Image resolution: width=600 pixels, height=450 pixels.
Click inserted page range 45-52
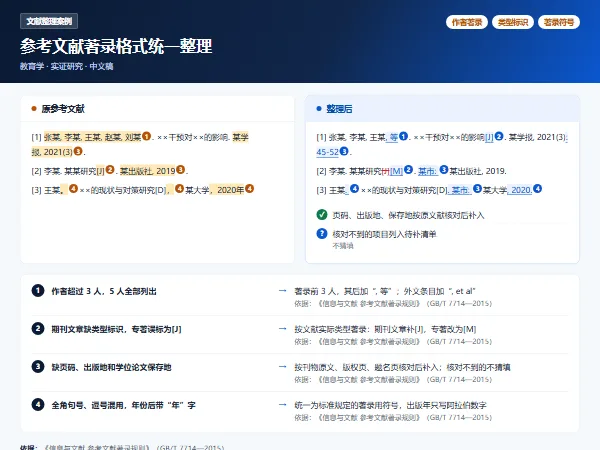point(327,152)
